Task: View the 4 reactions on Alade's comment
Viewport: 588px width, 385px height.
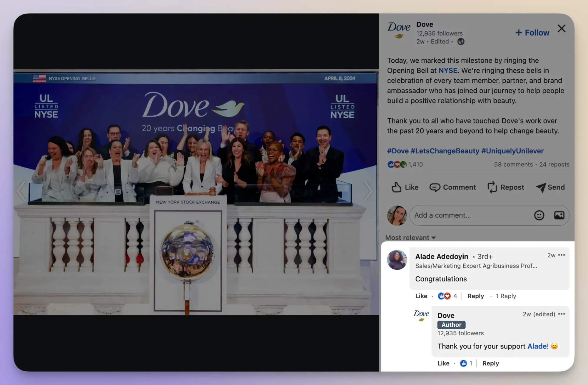Action: point(447,296)
